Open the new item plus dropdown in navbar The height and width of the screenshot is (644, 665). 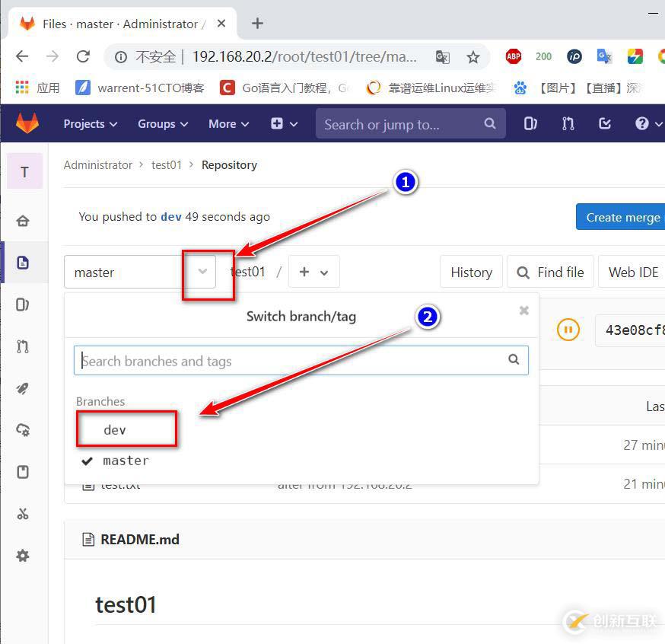tap(284, 124)
